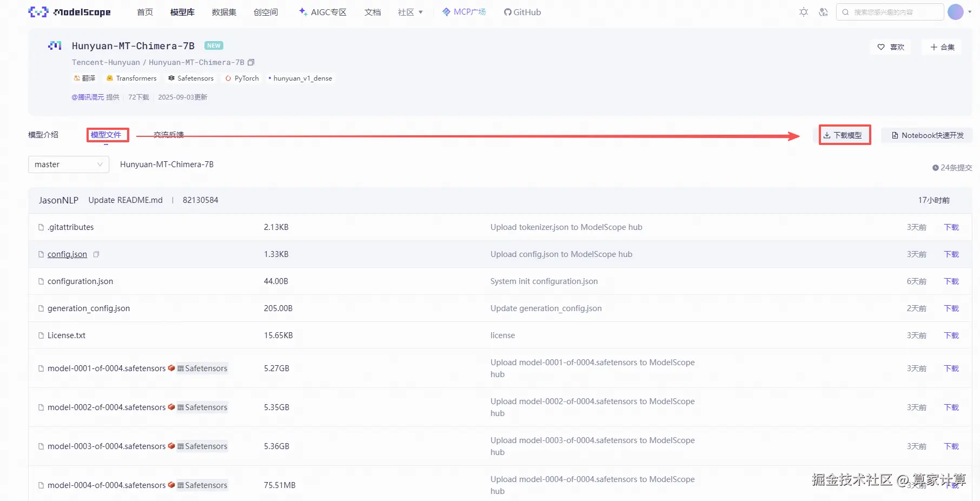Image resolution: width=980 pixels, height=501 pixels.
Task: Click the Transformers tag
Action: click(x=131, y=78)
